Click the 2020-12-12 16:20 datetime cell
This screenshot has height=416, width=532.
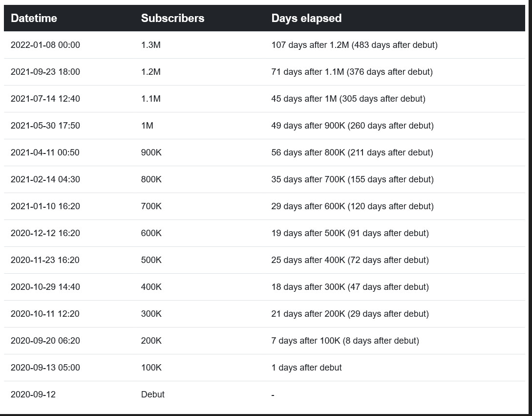45,233
